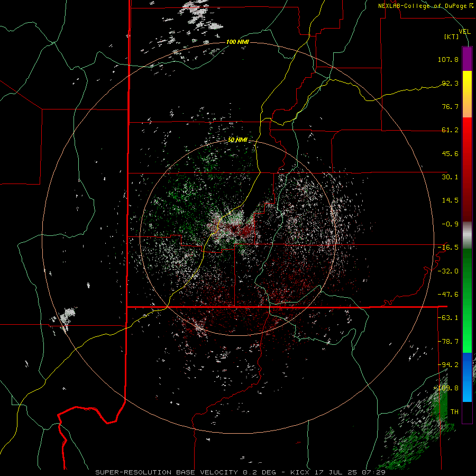This screenshot has height=476, width=476.
Task: Select the -0.9 scale value
Action: coord(450,224)
